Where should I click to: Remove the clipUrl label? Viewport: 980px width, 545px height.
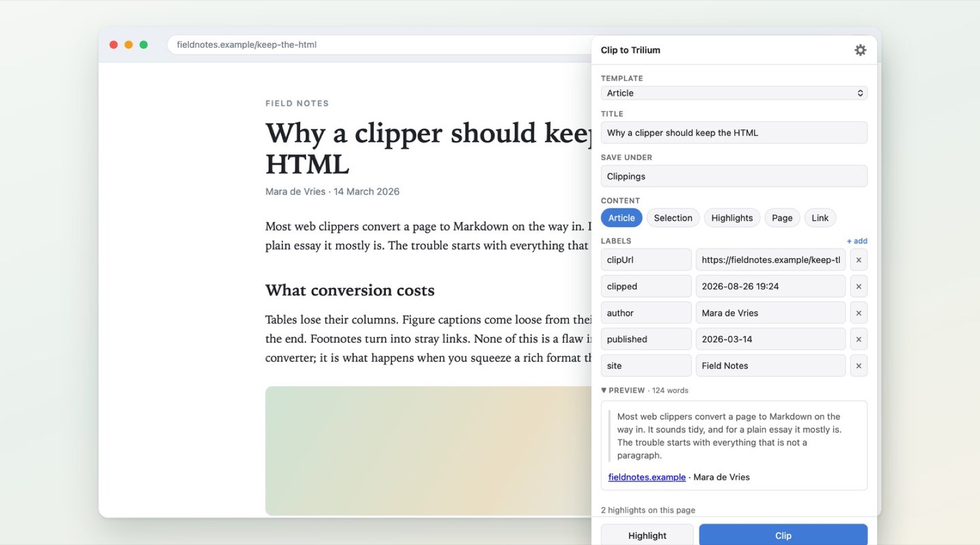(859, 260)
